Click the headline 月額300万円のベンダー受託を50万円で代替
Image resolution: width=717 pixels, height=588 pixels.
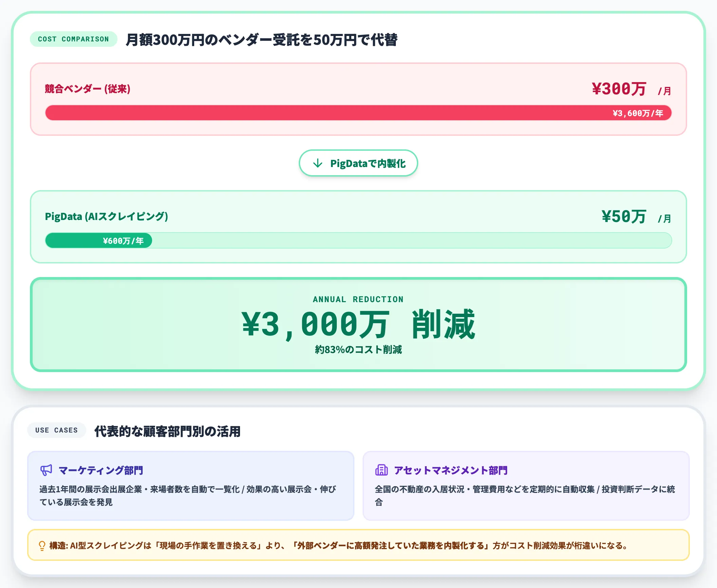[x=261, y=39]
